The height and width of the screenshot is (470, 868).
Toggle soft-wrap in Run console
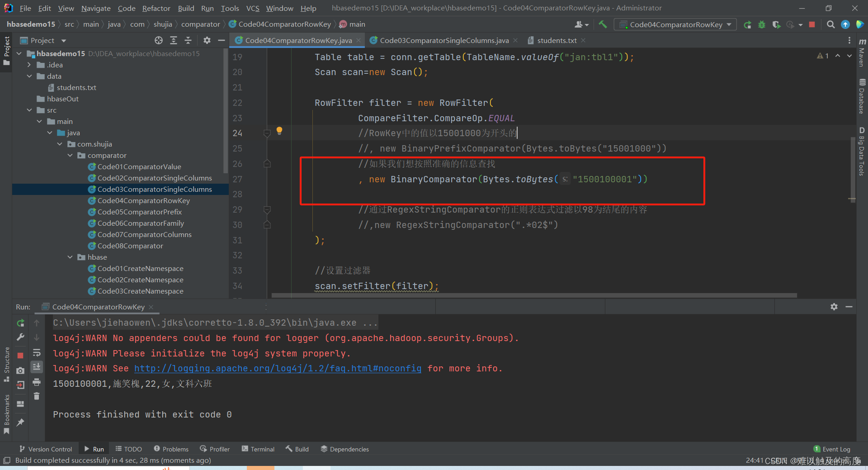coord(37,352)
